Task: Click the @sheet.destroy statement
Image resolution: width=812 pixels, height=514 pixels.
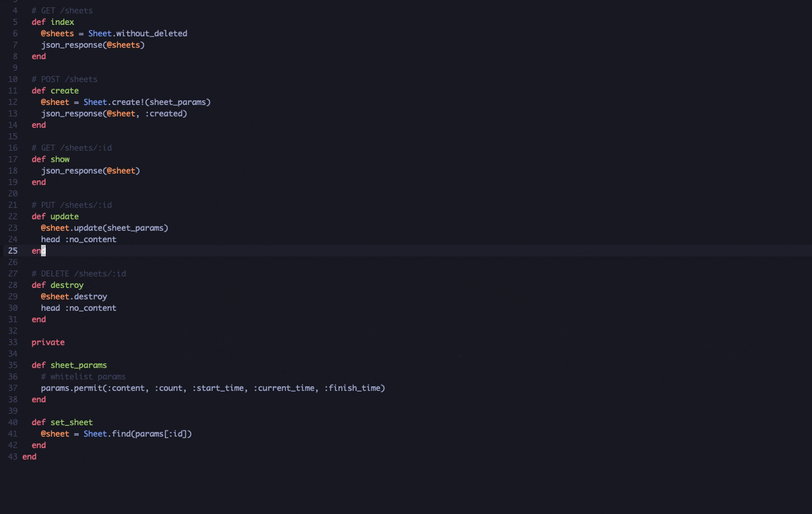Action: click(x=74, y=296)
